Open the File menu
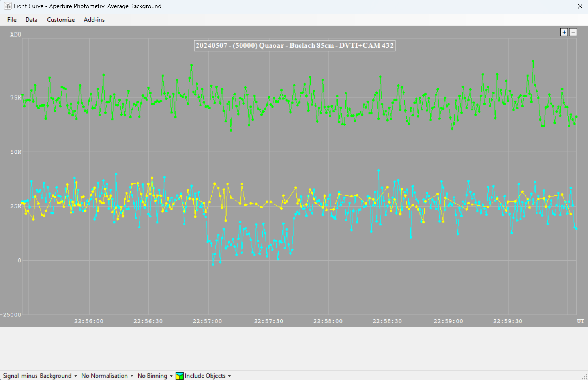Viewport: 588px width, 380px height. [12, 20]
